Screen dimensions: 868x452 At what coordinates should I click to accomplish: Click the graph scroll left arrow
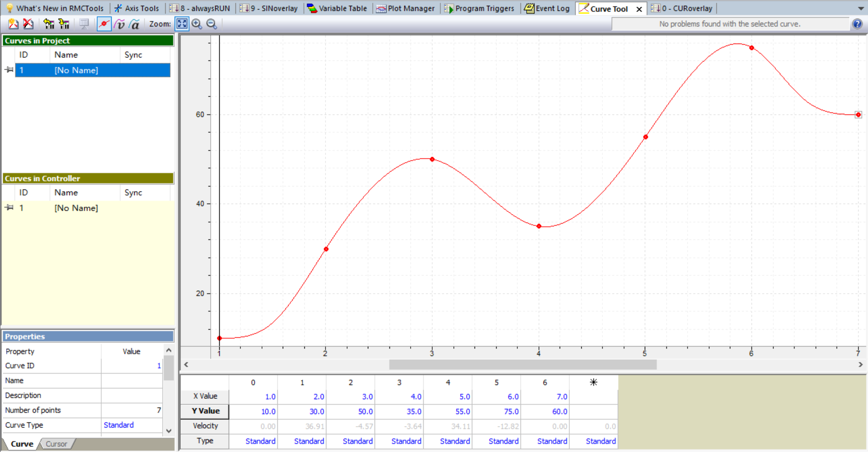(186, 365)
